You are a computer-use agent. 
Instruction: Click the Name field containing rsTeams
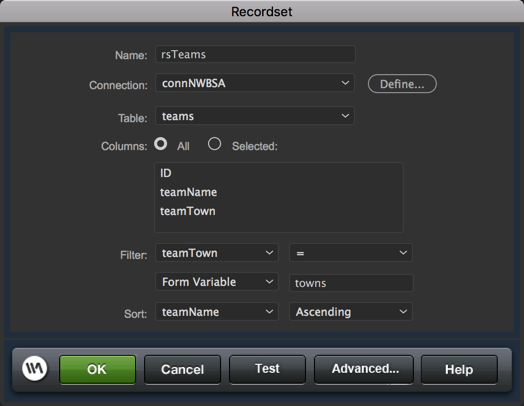coord(255,54)
